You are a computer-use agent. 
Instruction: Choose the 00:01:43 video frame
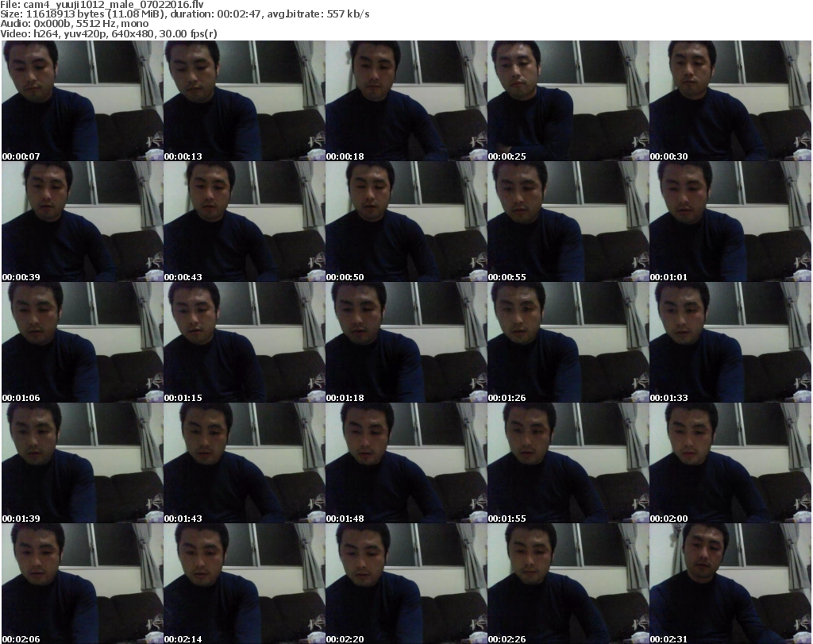pyautogui.click(x=245, y=463)
